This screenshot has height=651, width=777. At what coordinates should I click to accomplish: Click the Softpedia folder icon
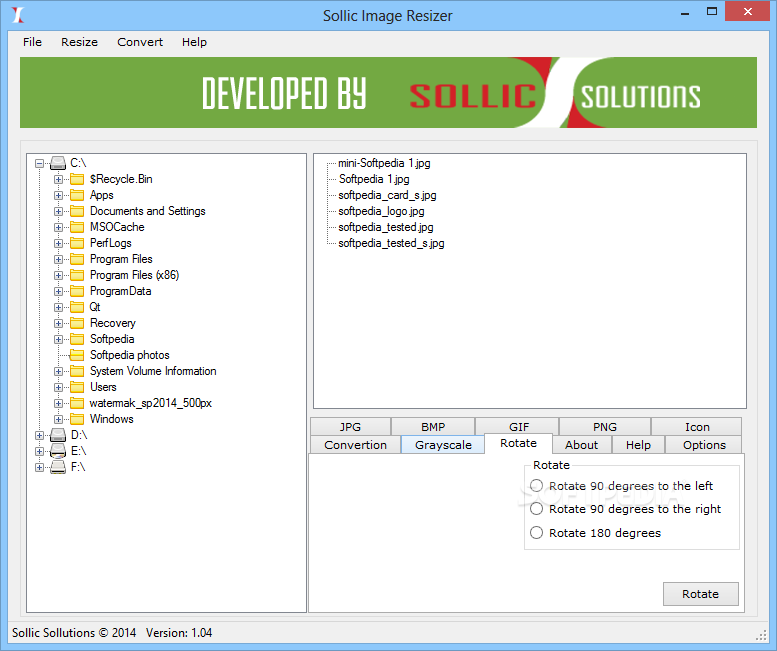77,339
